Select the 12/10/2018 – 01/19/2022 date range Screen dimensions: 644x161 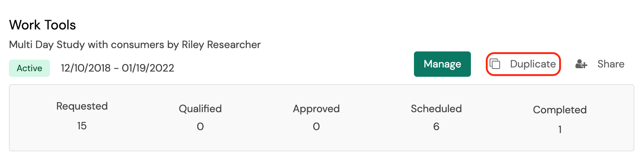pos(117,68)
